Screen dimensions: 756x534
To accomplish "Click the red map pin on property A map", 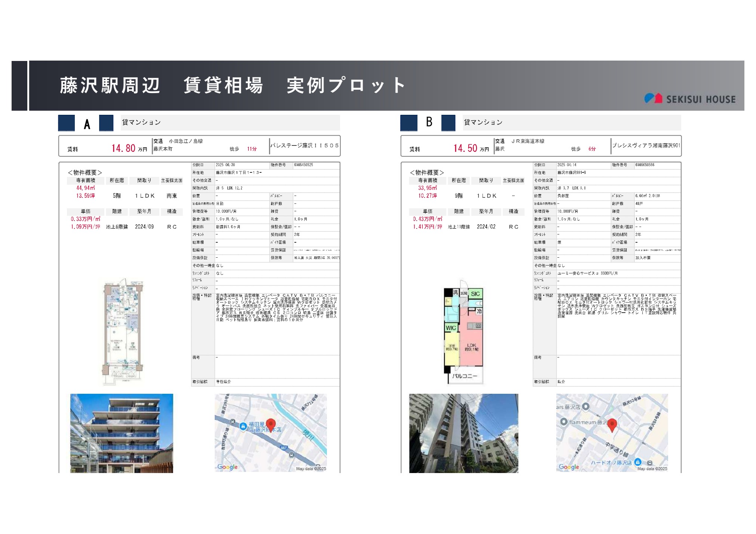I will coord(271,426).
